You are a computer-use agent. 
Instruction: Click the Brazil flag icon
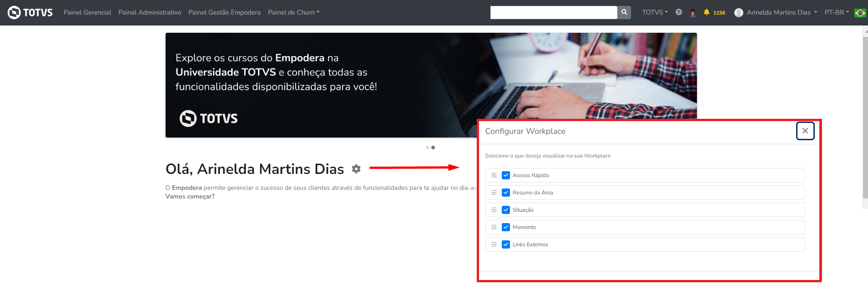point(860,13)
